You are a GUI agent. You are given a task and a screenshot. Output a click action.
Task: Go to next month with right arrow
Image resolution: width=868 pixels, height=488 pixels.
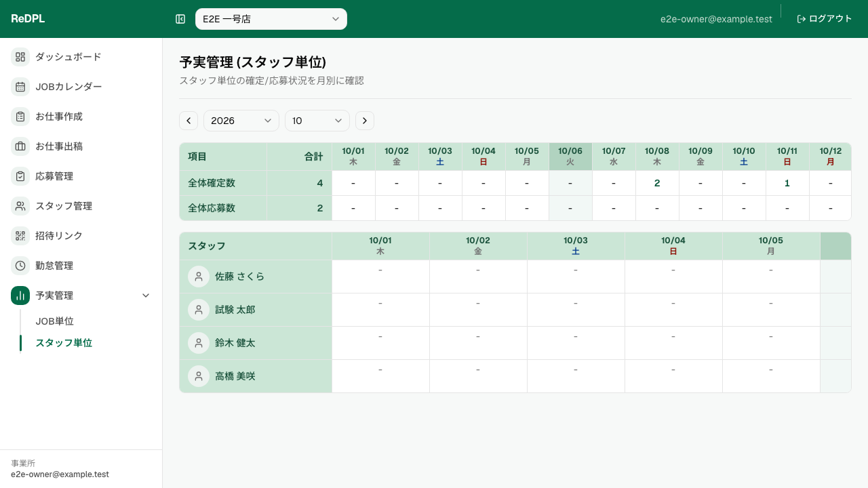click(x=365, y=121)
